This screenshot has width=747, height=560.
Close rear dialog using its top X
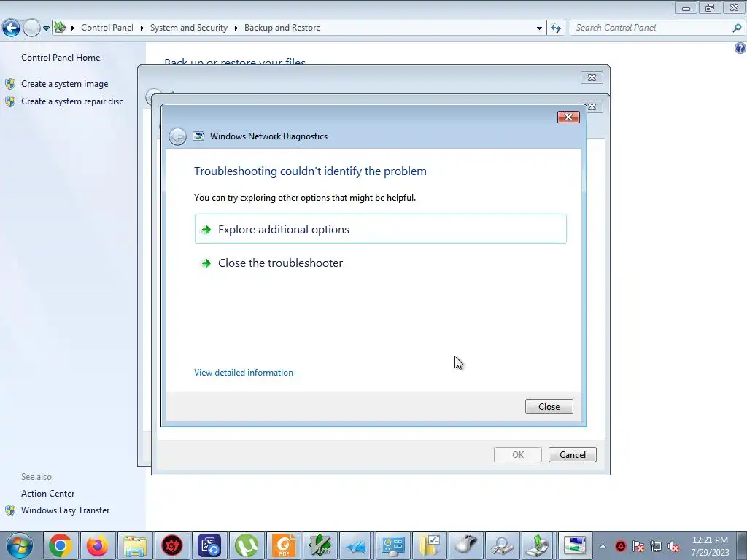592,77
